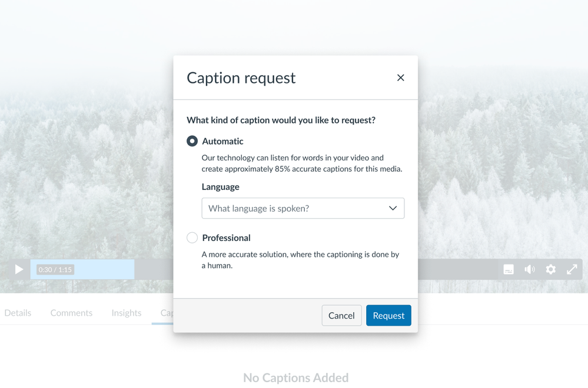Play the video
Image resolution: width=588 pixels, height=388 pixels.
[19, 269]
